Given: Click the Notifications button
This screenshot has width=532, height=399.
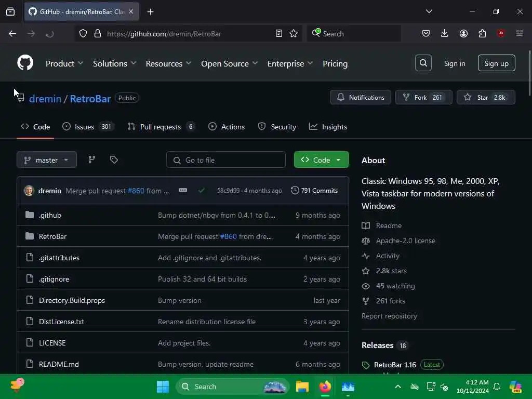Looking at the screenshot, I should [361, 97].
